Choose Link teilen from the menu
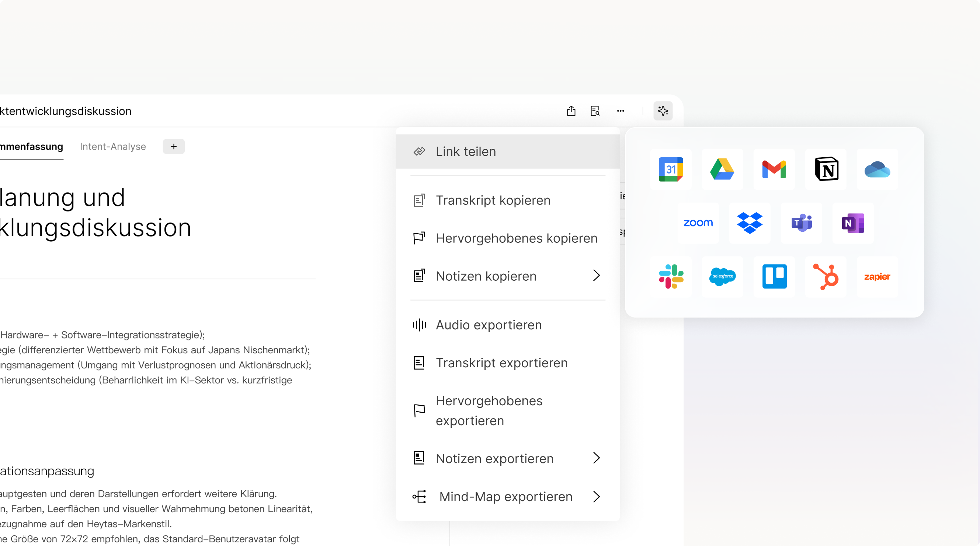 [x=466, y=151]
